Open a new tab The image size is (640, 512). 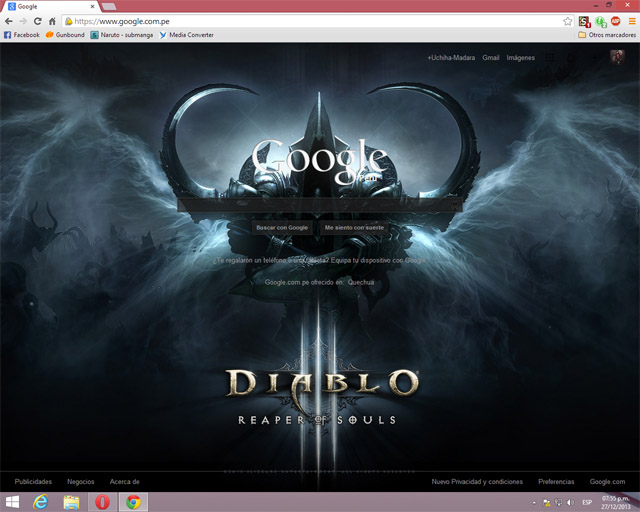click(109, 7)
